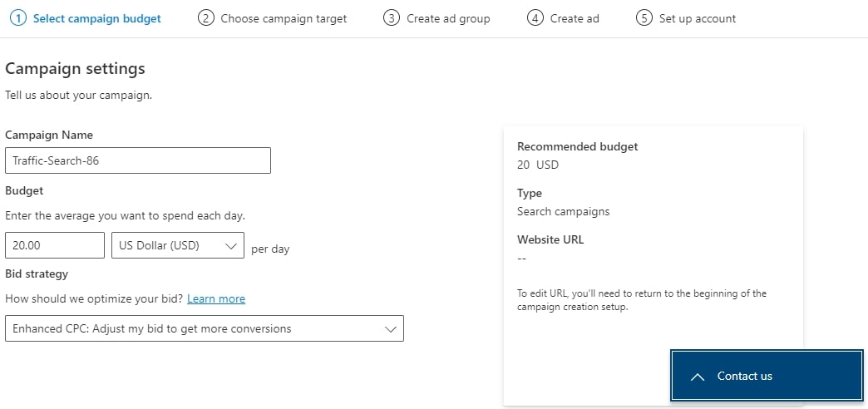This screenshot has width=868, height=409.
Task: Open the US Dollar currency dropdown
Action: click(x=178, y=245)
